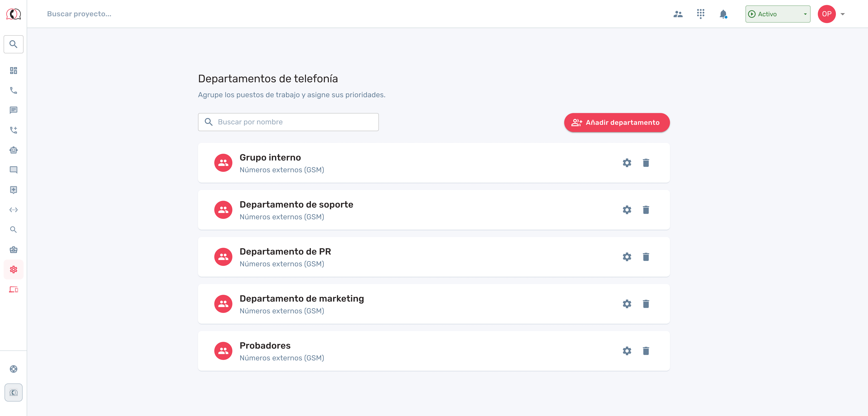
Task: Open the Departamento de marketing entry
Action: (302, 299)
